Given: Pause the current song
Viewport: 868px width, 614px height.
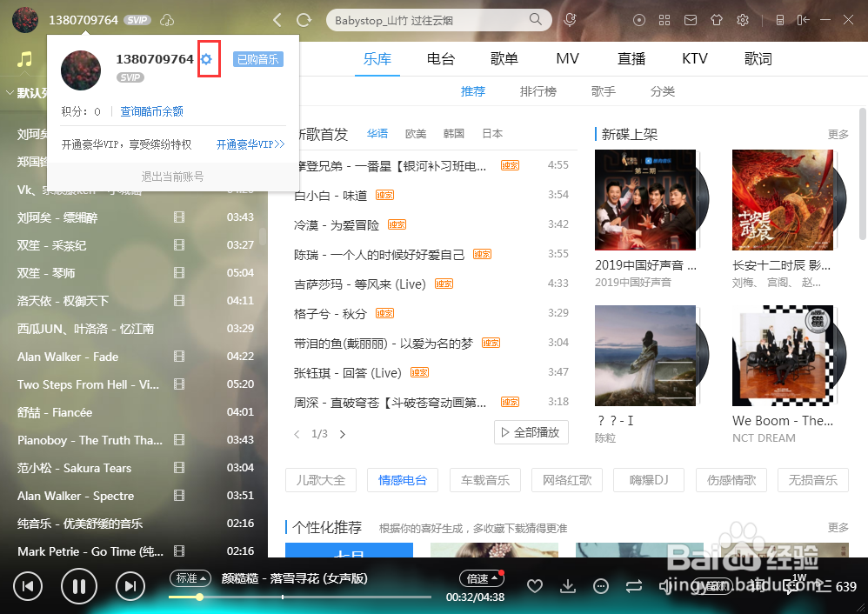Looking at the screenshot, I should (x=79, y=586).
